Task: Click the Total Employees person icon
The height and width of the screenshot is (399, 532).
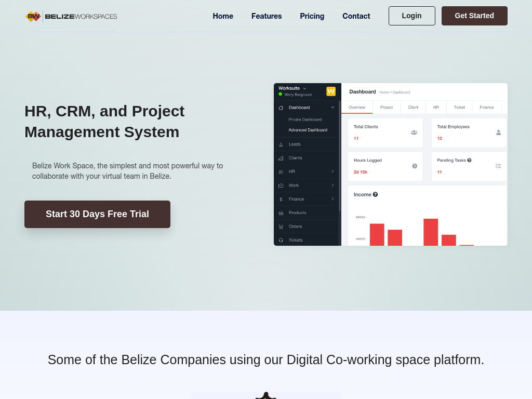Action: [x=498, y=132]
